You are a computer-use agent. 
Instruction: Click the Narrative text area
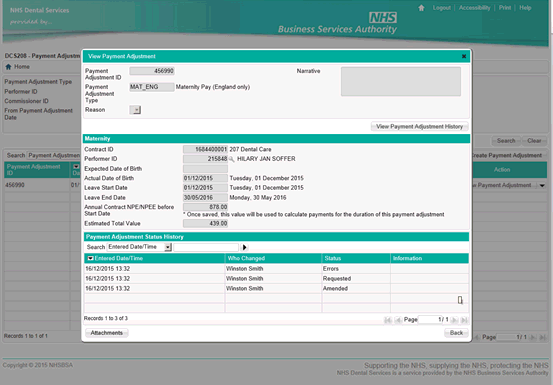(x=401, y=81)
